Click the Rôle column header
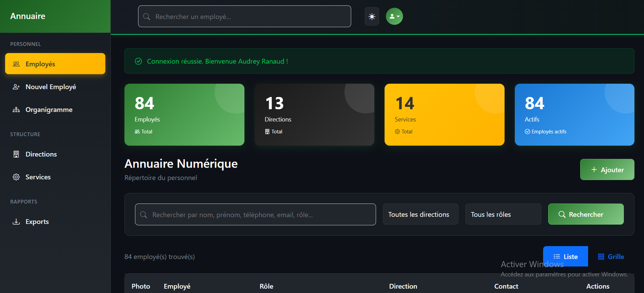This screenshot has width=644, height=293. (266, 286)
